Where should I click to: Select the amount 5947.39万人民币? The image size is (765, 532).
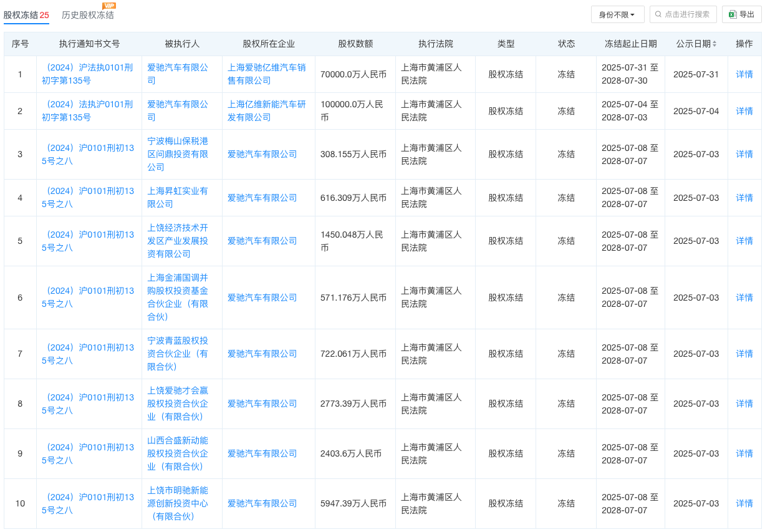pos(354,503)
